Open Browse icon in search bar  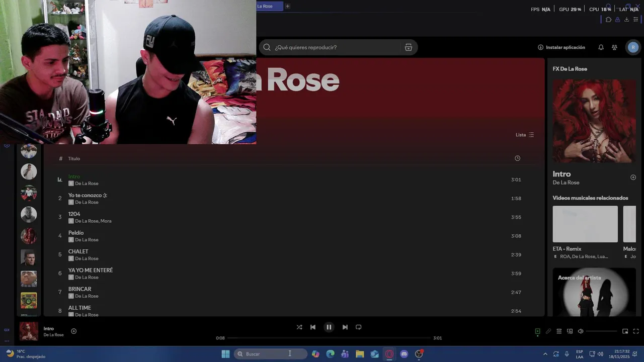click(409, 47)
